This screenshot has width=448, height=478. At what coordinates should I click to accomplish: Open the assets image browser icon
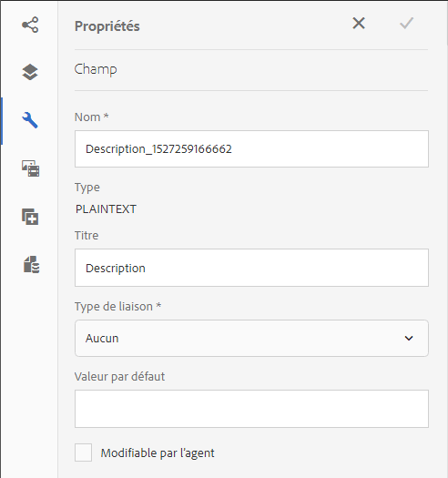point(30,168)
